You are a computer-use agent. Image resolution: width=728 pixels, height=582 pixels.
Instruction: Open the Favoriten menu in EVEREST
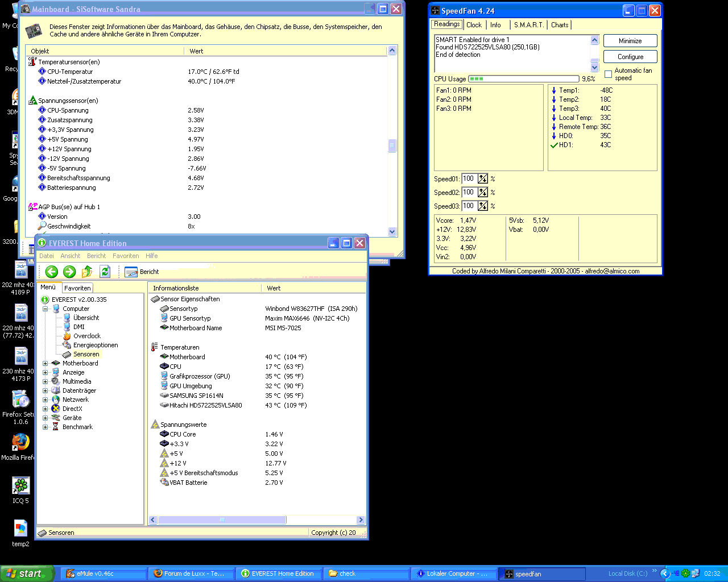(x=126, y=256)
